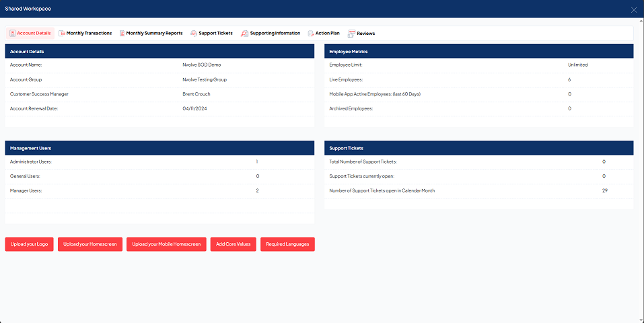Click the Reviews tab icon
This screenshot has height=323, width=644.
click(x=351, y=33)
